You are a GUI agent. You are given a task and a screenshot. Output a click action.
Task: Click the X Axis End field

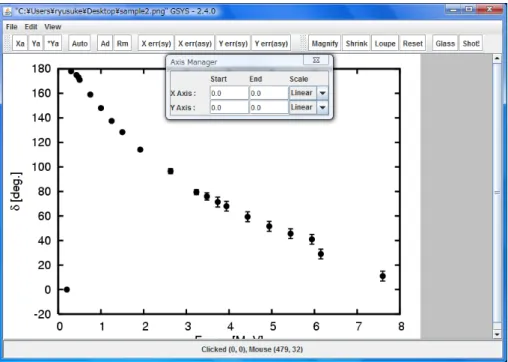pos(269,93)
